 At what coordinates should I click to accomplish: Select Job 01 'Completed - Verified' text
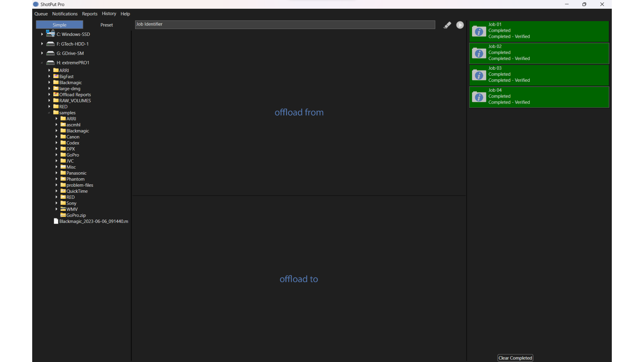(x=509, y=37)
